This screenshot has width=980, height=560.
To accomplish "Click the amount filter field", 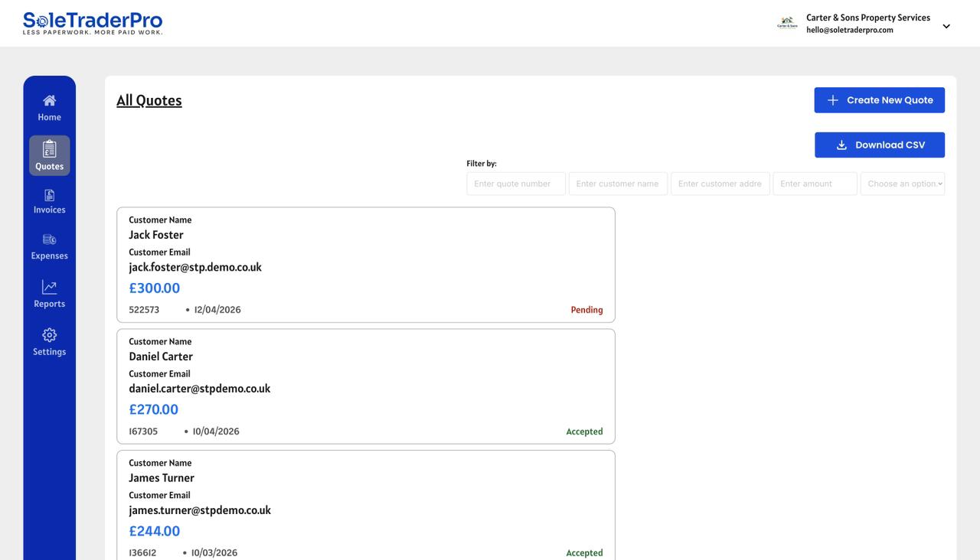I will pos(815,184).
